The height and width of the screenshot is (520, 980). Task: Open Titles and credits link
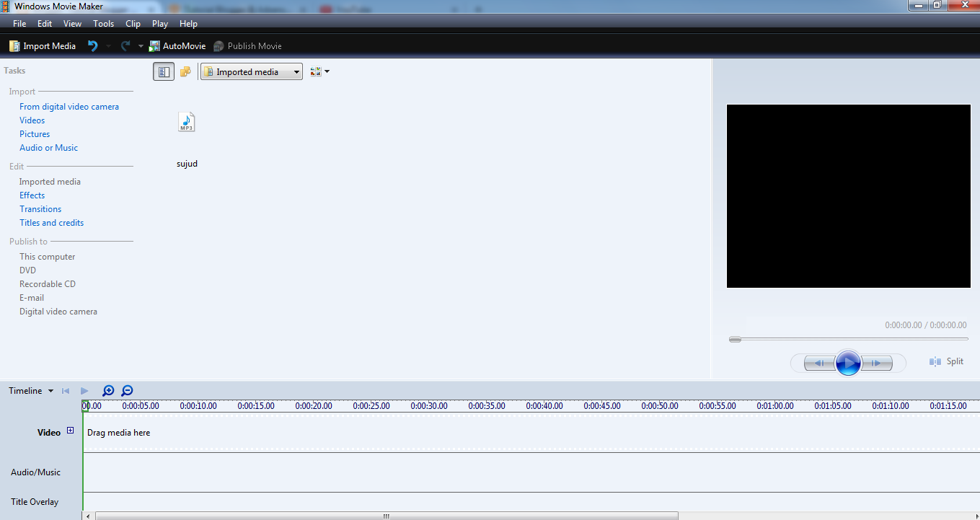[x=51, y=223]
